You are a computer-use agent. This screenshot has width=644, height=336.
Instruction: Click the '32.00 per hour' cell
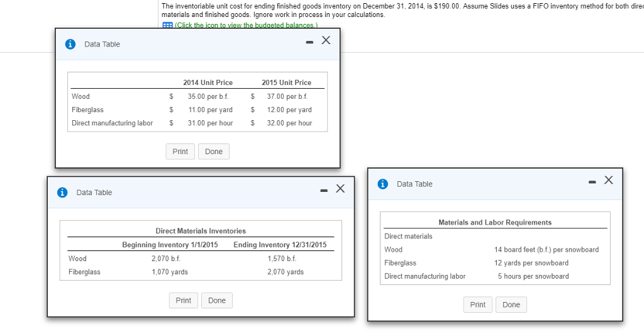pyautogui.click(x=289, y=123)
